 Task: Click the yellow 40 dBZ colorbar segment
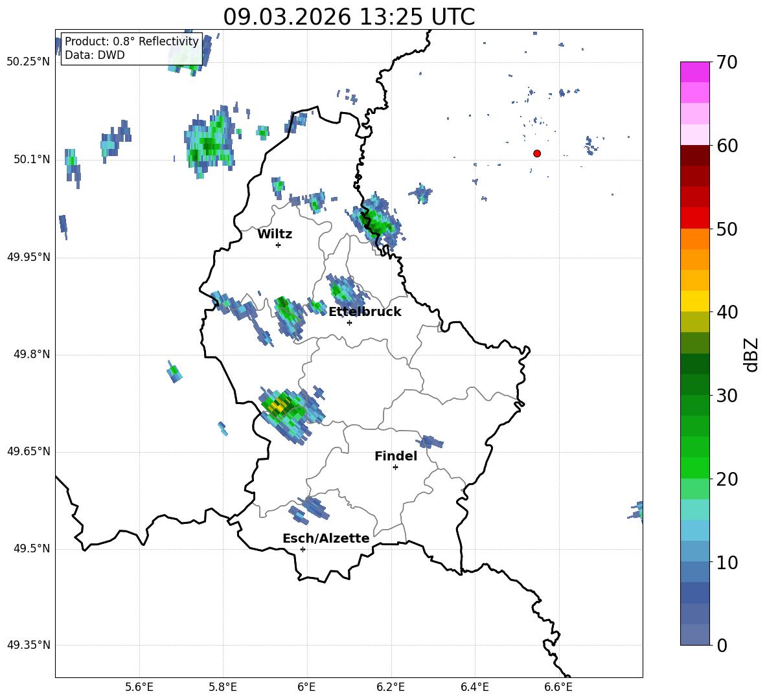pyautogui.click(x=694, y=301)
